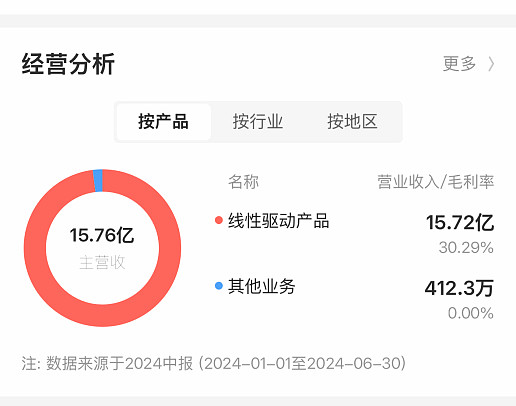This screenshot has width=516, height=406.
Task: Click the 15.72亿 revenue value
Action: pos(460,223)
